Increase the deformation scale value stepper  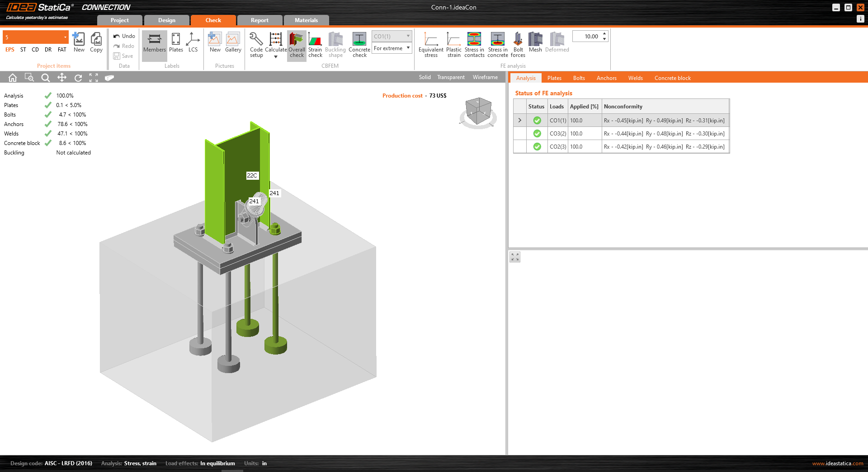(604, 34)
